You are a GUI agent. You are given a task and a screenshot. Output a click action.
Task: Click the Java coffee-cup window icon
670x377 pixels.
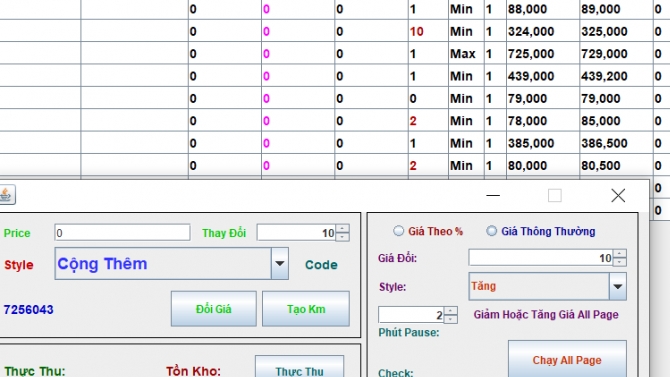click(6, 195)
